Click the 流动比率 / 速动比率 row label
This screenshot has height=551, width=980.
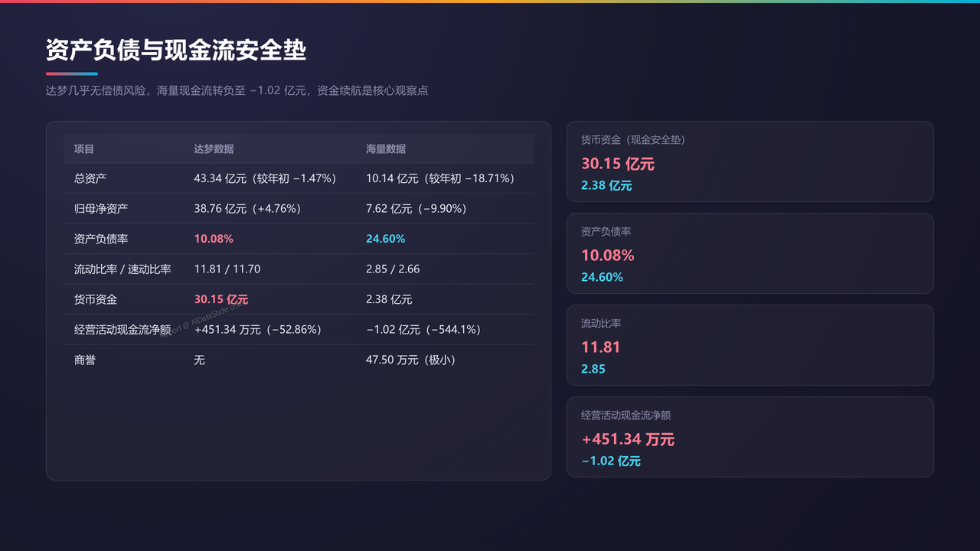pyautogui.click(x=122, y=269)
